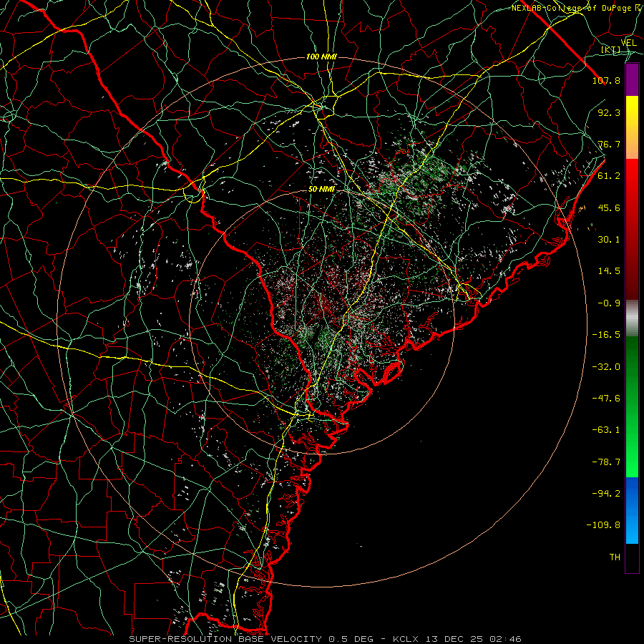The image size is (644, 644).
Task: Click the -94.2 legend value
Action: [x=606, y=494]
